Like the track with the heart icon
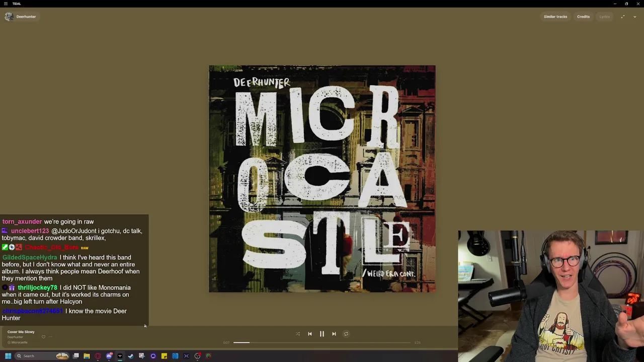The height and width of the screenshot is (362, 644). 43,337
